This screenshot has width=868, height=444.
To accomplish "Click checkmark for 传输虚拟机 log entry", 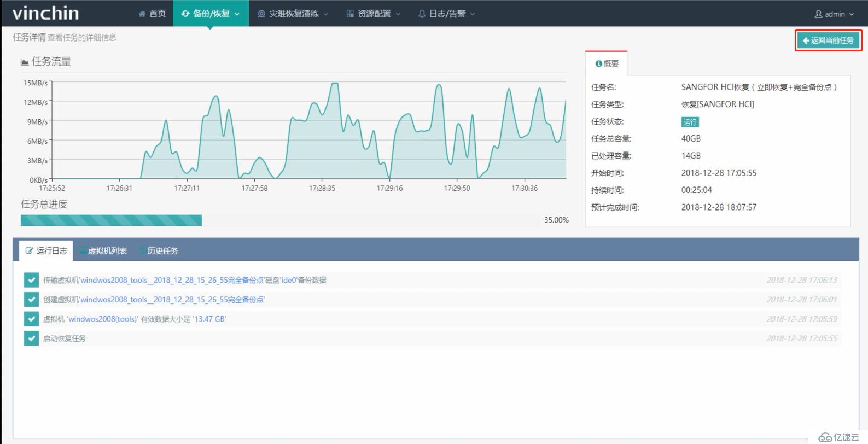I will [31, 280].
